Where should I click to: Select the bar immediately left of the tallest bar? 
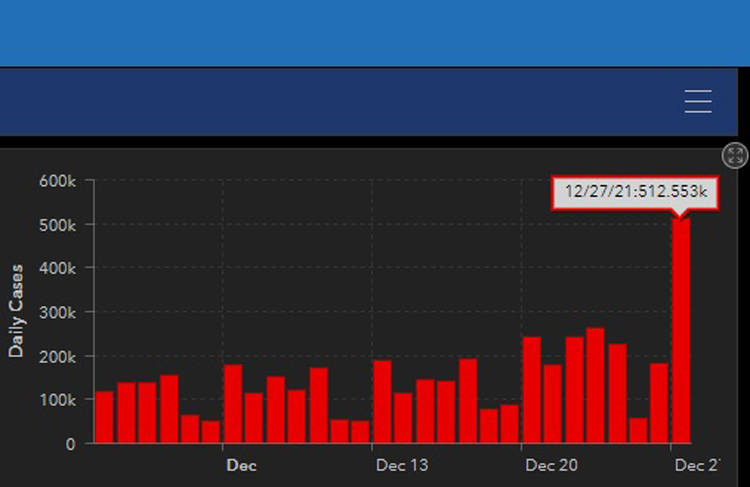click(x=659, y=403)
